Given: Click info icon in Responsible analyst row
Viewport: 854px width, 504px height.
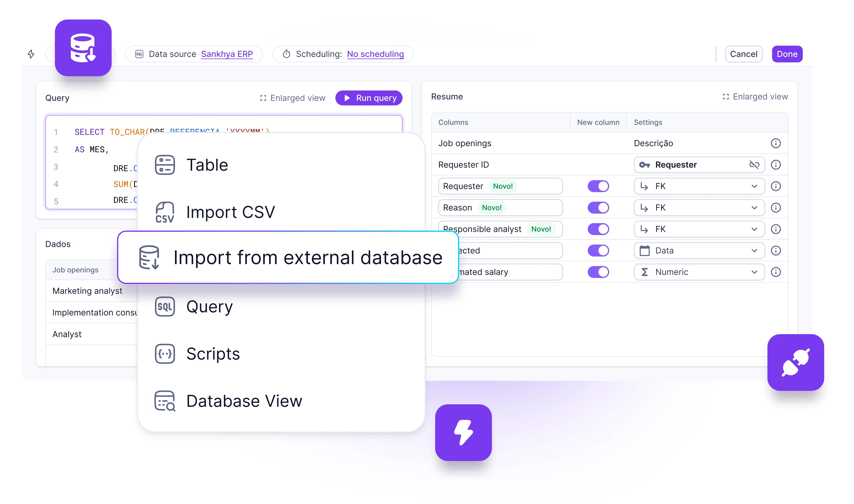Looking at the screenshot, I should [x=776, y=229].
